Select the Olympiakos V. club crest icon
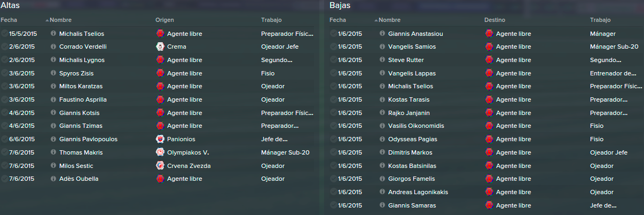 (x=160, y=152)
